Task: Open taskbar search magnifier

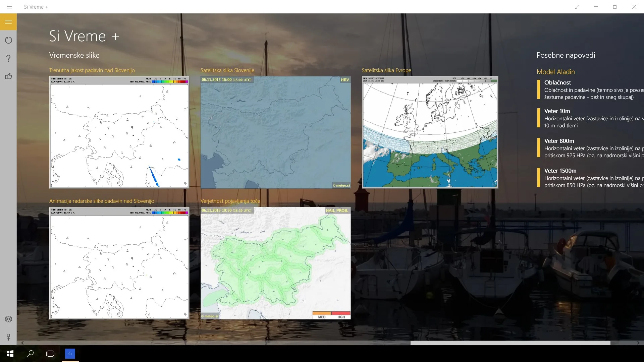Action: point(30,354)
